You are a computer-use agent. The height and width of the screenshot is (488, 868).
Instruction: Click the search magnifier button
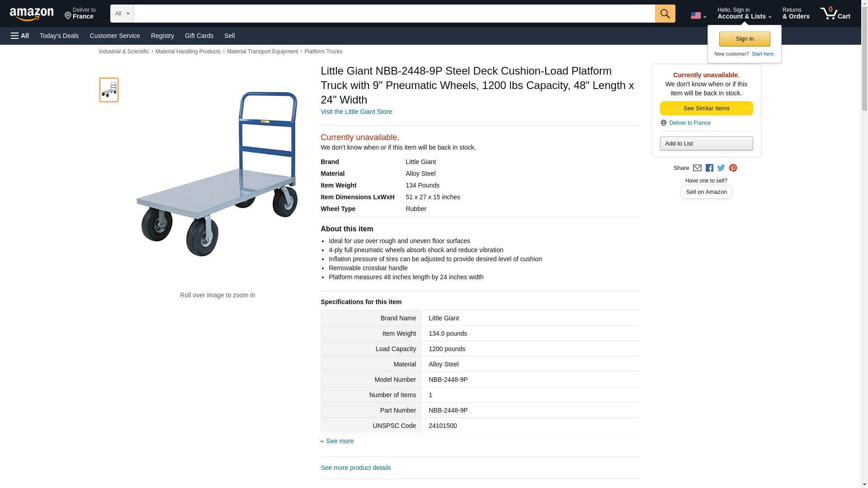click(665, 14)
